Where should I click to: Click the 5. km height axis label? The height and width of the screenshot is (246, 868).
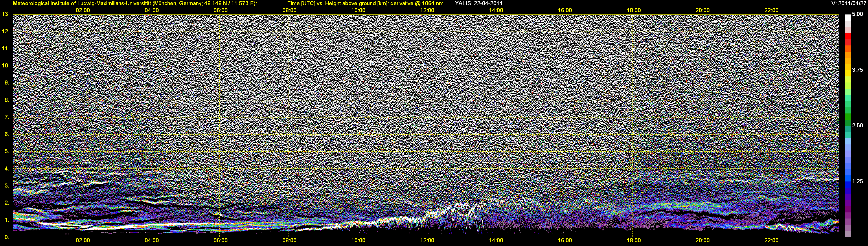(x=7, y=151)
